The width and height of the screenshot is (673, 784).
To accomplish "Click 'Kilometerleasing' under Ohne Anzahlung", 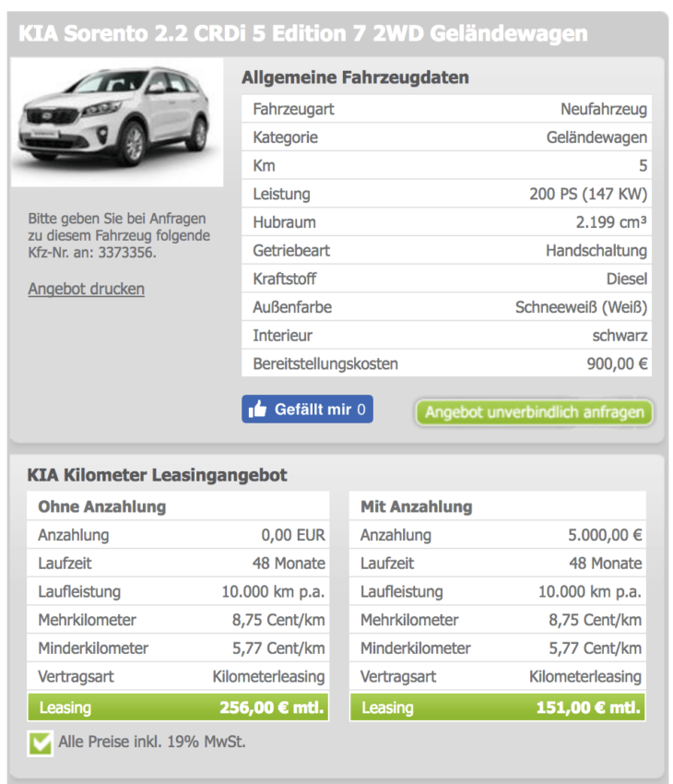I will (268, 676).
